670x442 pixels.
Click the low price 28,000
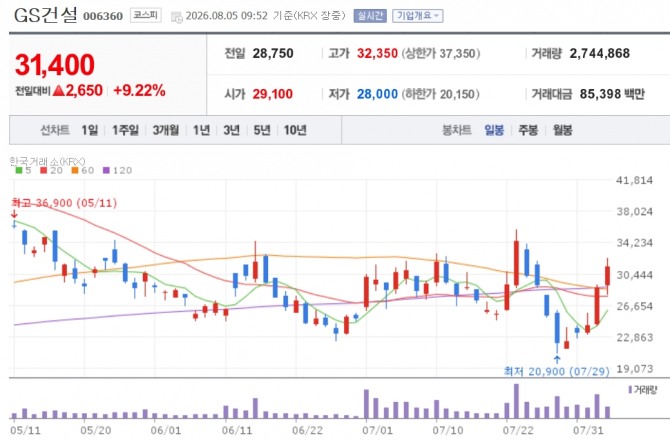click(377, 94)
